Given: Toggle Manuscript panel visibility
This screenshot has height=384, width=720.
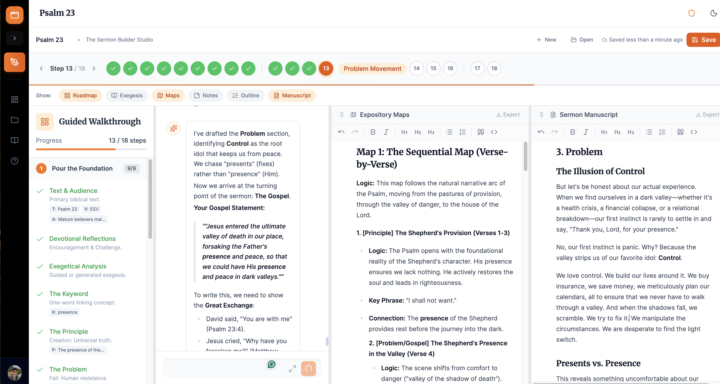Looking at the screenshot, I should coord(292,96).
